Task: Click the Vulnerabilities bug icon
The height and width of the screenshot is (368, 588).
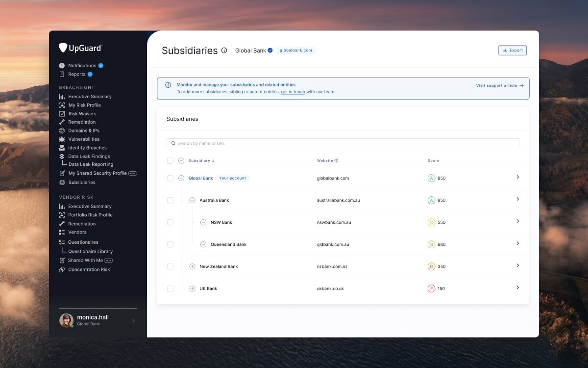Action: pyautogui.click(x=62, y=139)
